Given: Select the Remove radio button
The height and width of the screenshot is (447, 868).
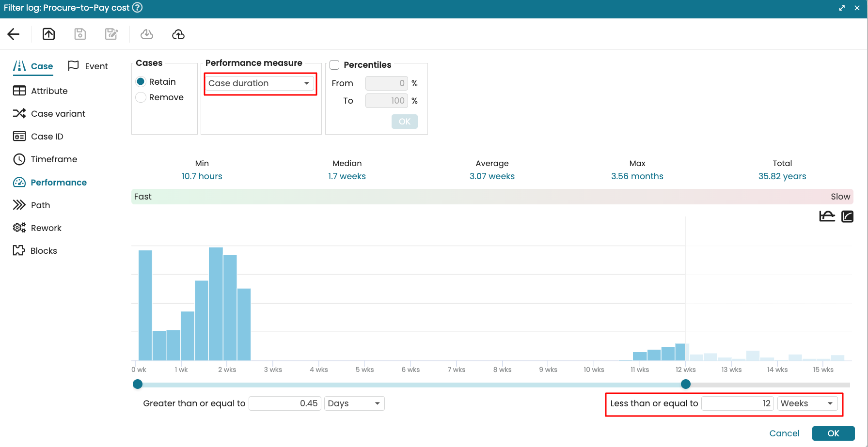Looking at the screenshot, I should tap(141, 97).
